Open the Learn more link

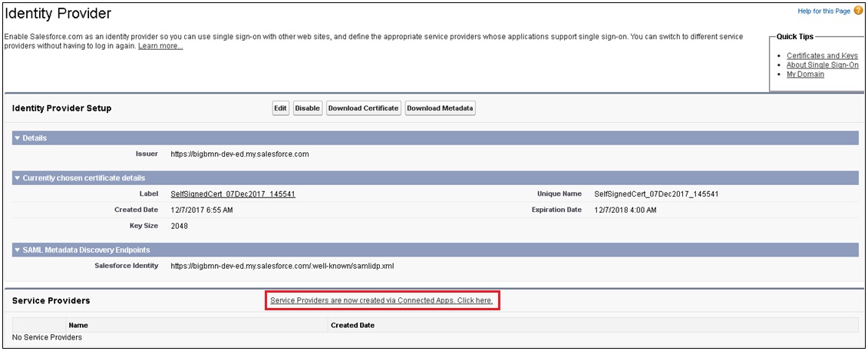point(160,46)
